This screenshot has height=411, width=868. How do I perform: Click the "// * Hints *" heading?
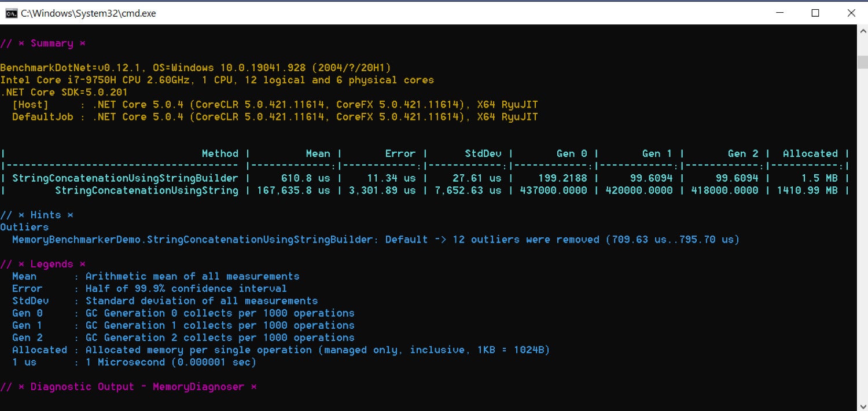(x=37, y=215)
